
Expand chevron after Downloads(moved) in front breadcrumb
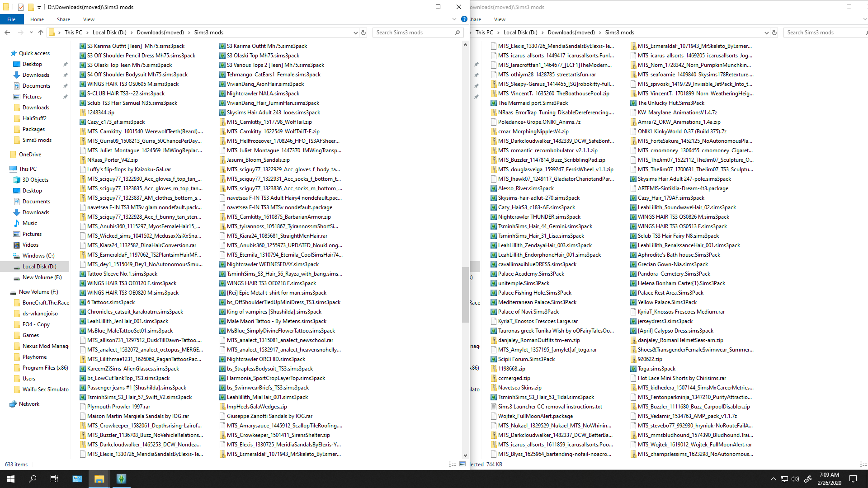189,33
